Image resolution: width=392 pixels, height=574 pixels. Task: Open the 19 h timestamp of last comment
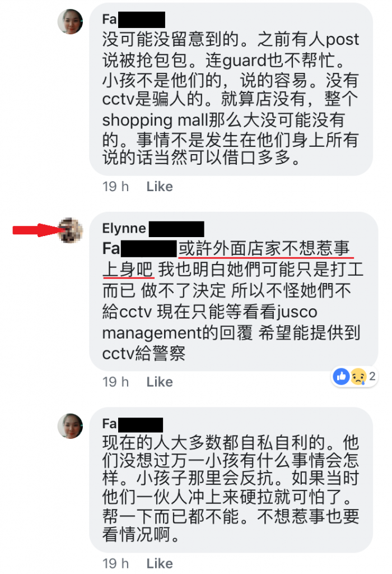[115, 563]
